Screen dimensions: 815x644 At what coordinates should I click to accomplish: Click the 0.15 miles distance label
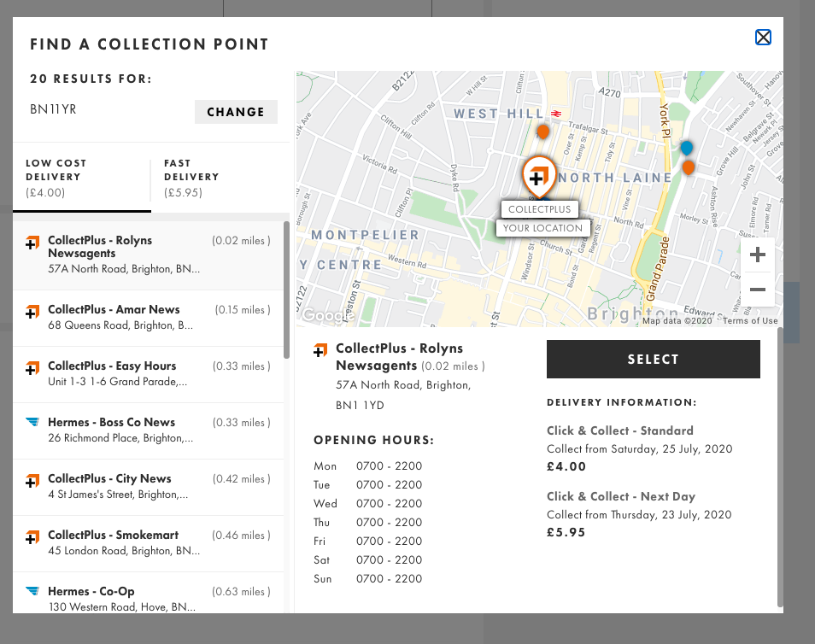click(243, 310)
